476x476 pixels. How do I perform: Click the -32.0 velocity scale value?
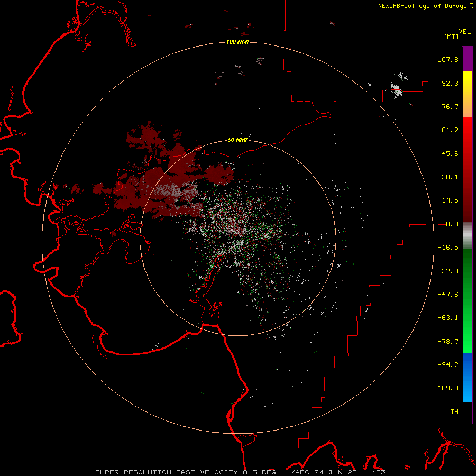[448, 271]
